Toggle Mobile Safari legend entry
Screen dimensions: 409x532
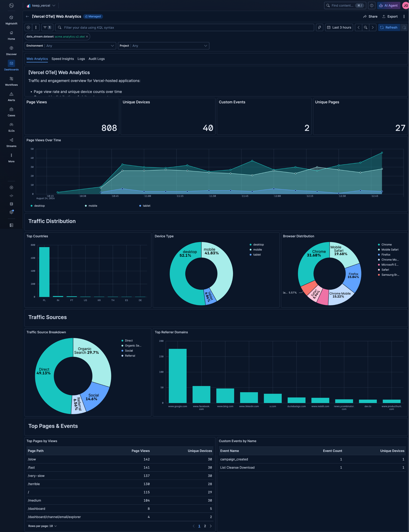click(x=388, y=250)
